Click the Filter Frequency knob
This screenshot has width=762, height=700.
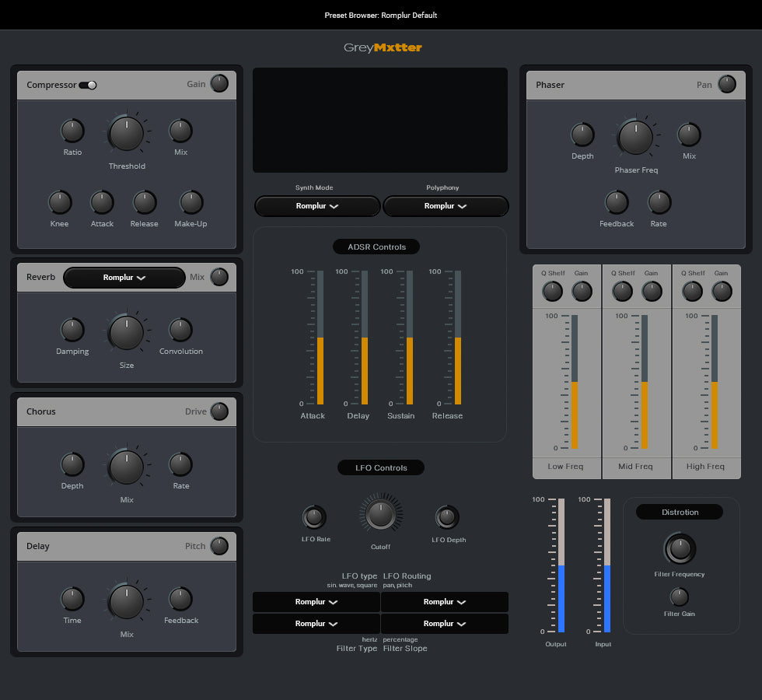pyautogui.click(x=680, y=549)
